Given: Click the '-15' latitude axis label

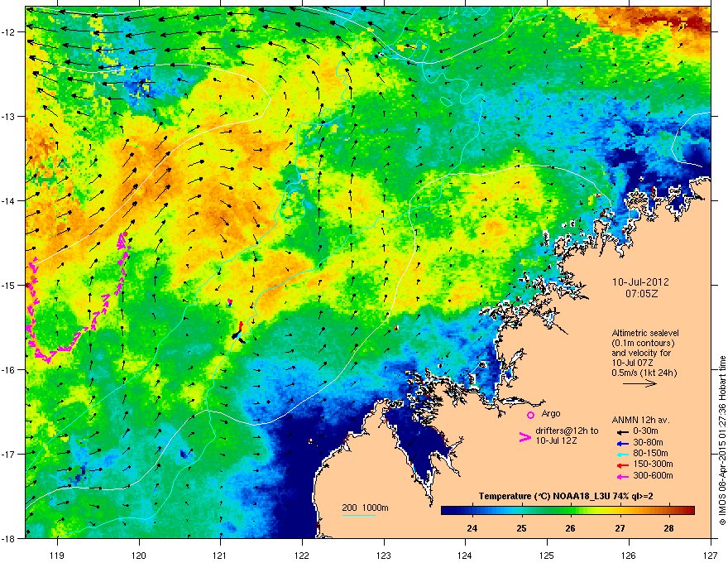Looking at the screenshot, I should tap(8, 285).
